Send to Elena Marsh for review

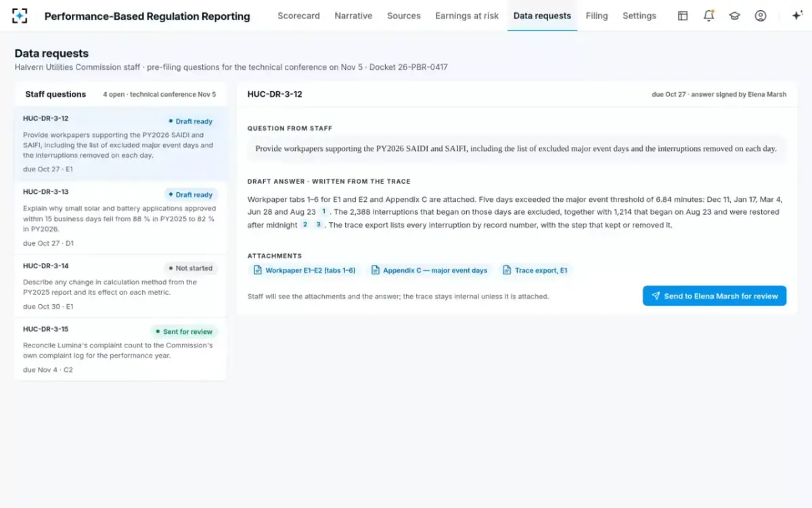tap(715, 296)
